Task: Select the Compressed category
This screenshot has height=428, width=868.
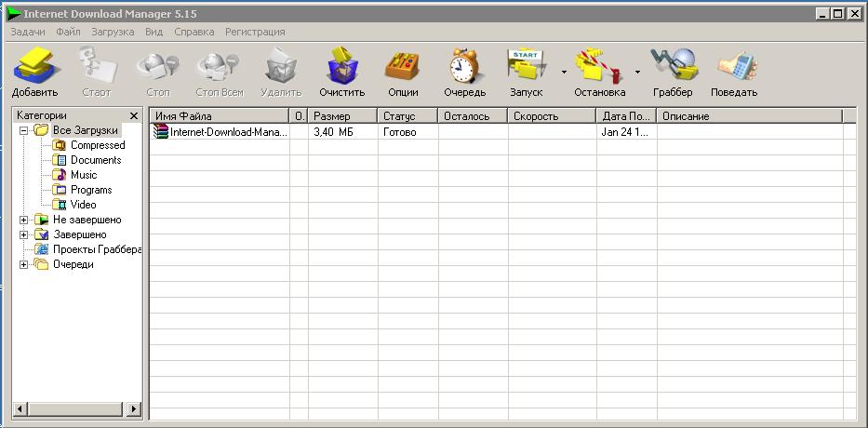Action: click(98, 145)
